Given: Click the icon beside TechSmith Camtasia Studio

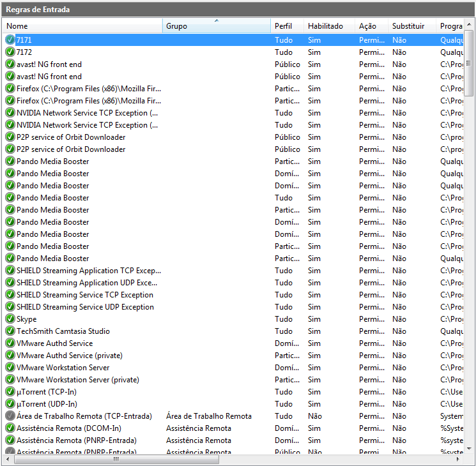Looking at the screenshot, I should (x=10, y=331).
